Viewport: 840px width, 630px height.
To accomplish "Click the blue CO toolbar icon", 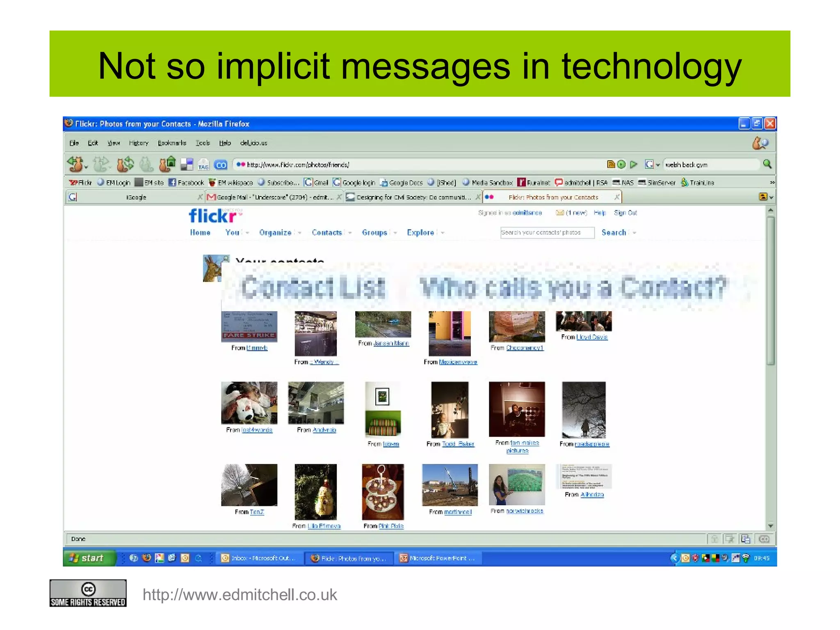I will (221, 165).
